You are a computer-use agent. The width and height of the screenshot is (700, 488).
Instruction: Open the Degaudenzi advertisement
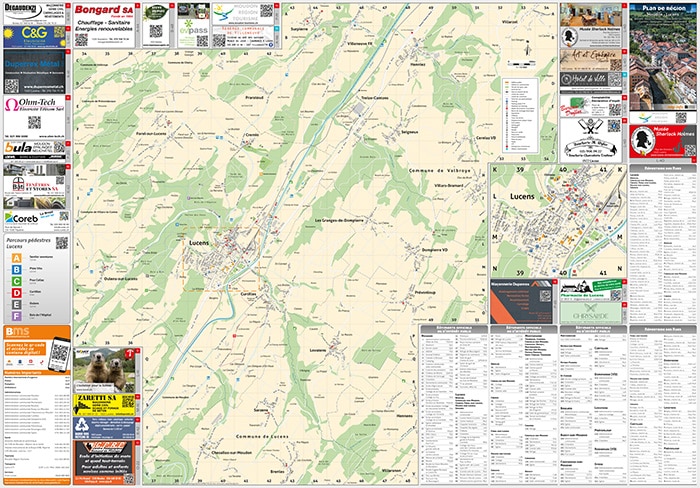pos(34,14)
